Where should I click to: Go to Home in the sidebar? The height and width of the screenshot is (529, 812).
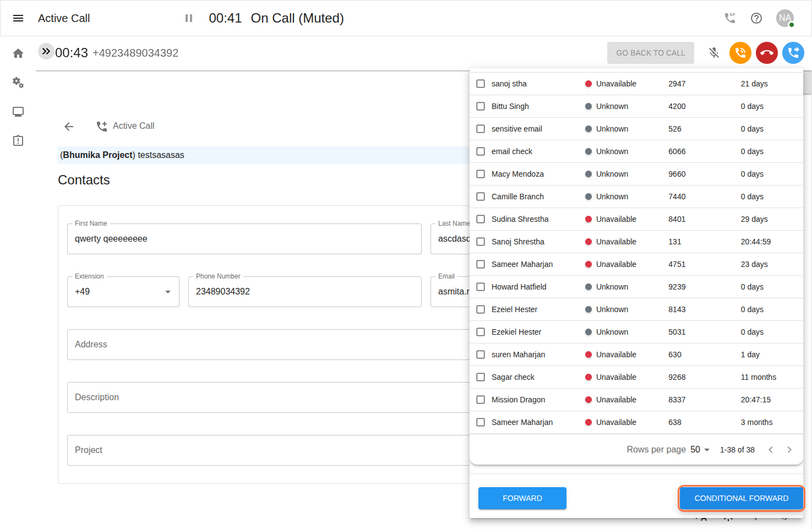pyautogui.click(x=18, y=53)
